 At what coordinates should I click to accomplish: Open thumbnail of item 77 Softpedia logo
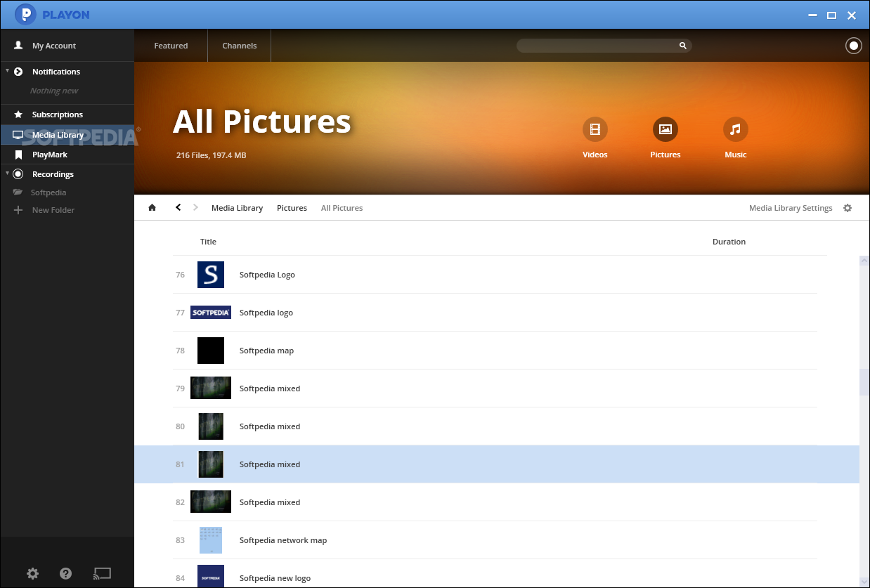211,313
